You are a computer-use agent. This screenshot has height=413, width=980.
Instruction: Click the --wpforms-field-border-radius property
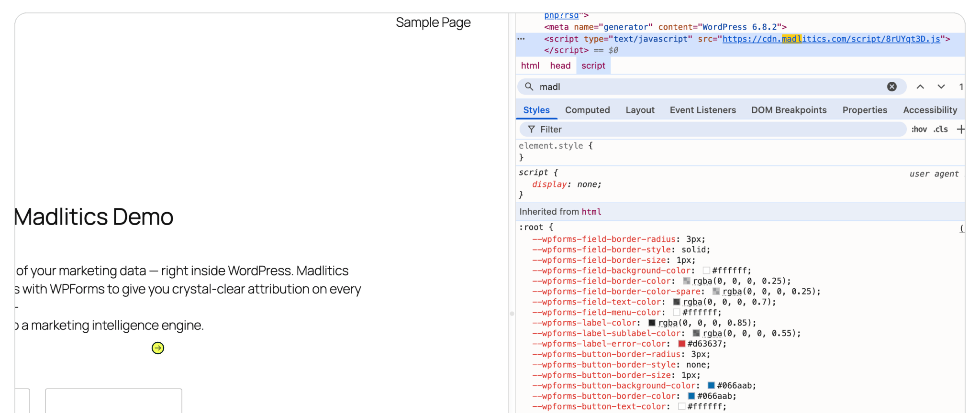coord(603,239)
